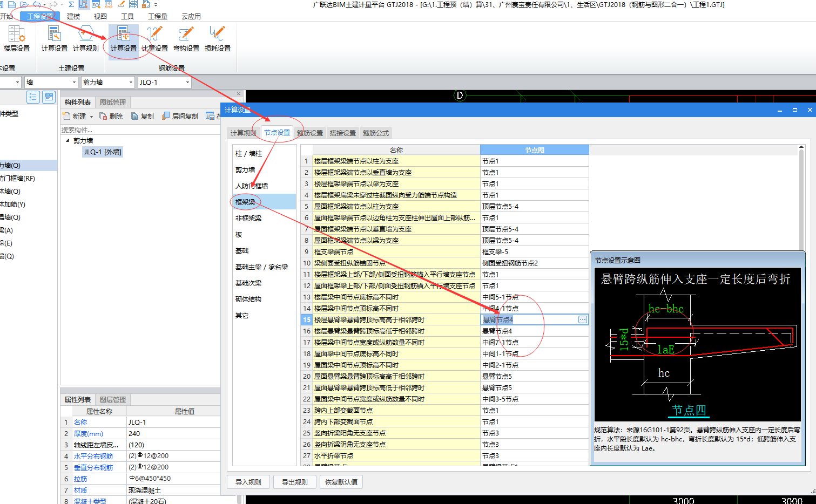Image resolution: width=816 pixels, height=504 pixels.
Task: Click the undo arrow icon
Action: (x=36, y=4)
